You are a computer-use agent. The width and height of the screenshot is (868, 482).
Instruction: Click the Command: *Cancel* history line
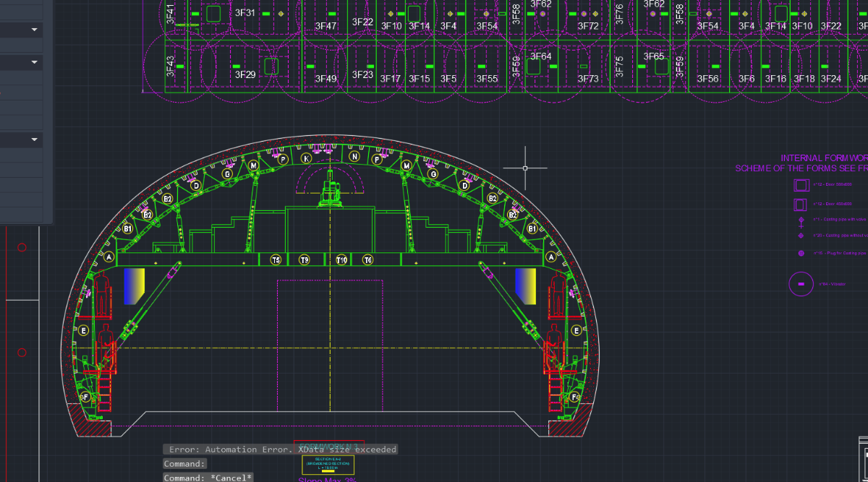pos(208,477)
